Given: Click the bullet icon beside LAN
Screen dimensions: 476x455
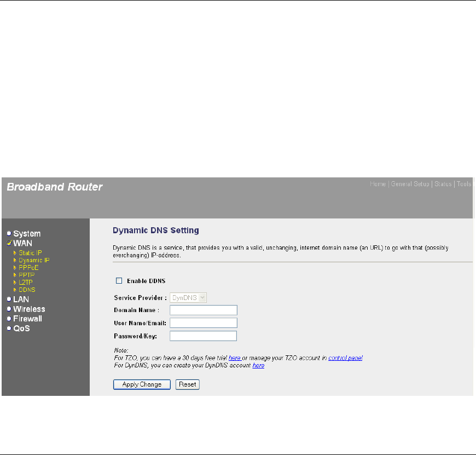Looking at the screenshot, I should [9, 299].
